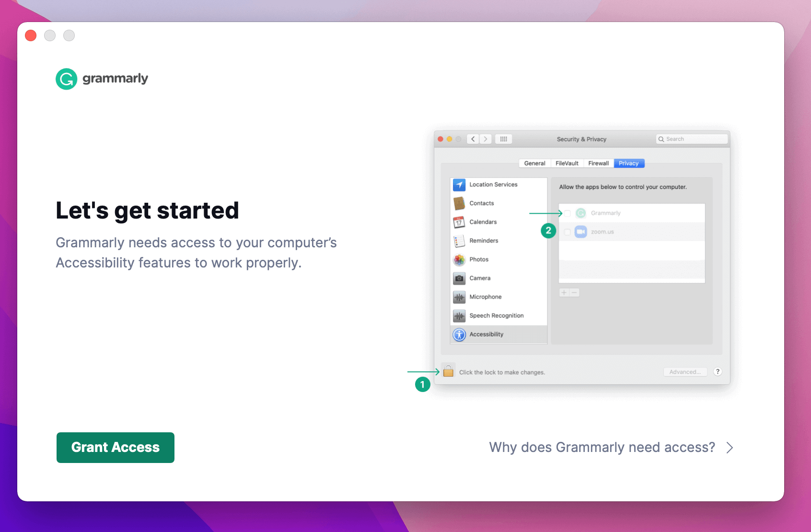
Task: Click the Photos flower icon in illustration
Action: click(x=459, y=259)
